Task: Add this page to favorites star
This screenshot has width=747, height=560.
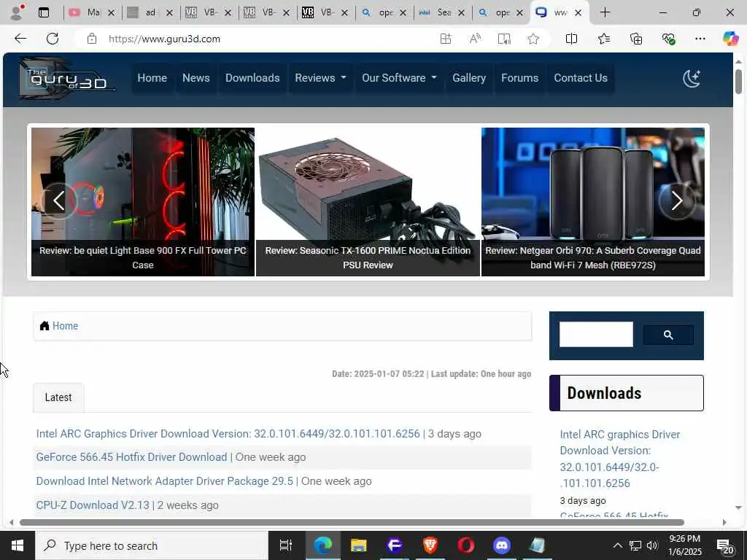Action: (533, 39)
